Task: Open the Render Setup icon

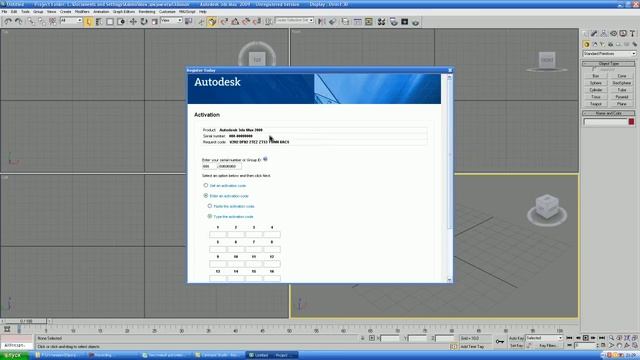Action: click(x=393, y=22)
